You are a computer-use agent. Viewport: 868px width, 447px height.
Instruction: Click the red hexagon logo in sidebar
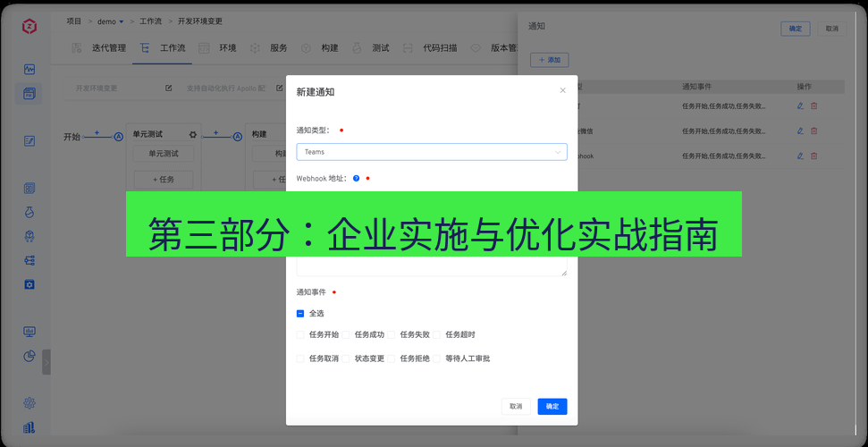[x=29, y=26]
